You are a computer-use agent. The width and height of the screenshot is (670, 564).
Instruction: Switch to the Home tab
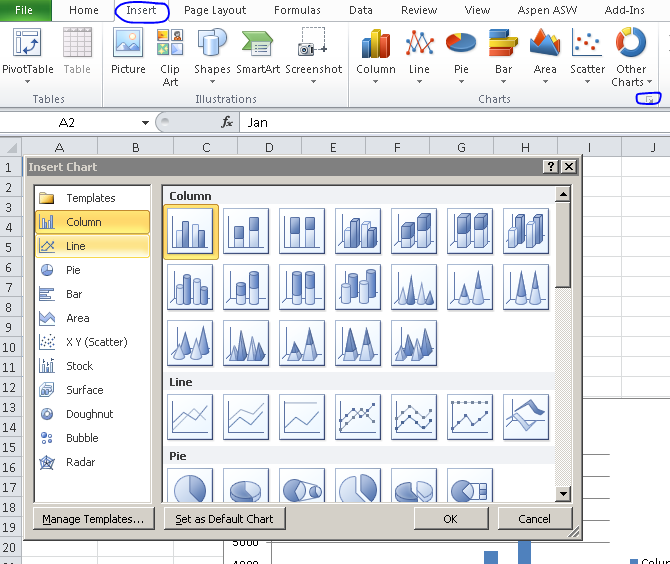pyautogui.click(x=83, y=10)
